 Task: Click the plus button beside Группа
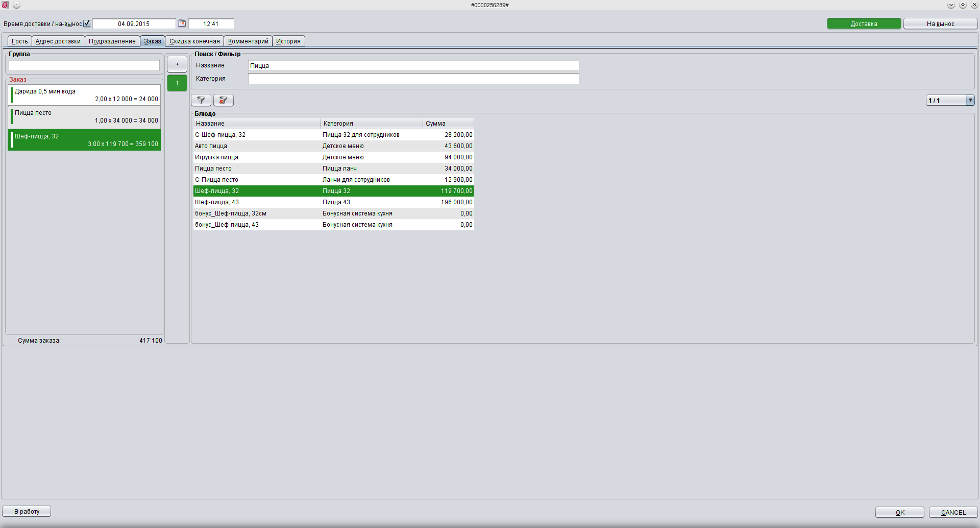[177, 64]
